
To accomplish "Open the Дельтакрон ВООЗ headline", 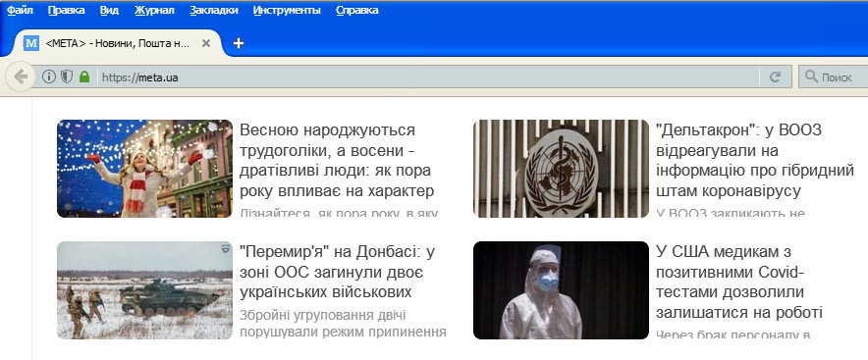I will (755, 161).
